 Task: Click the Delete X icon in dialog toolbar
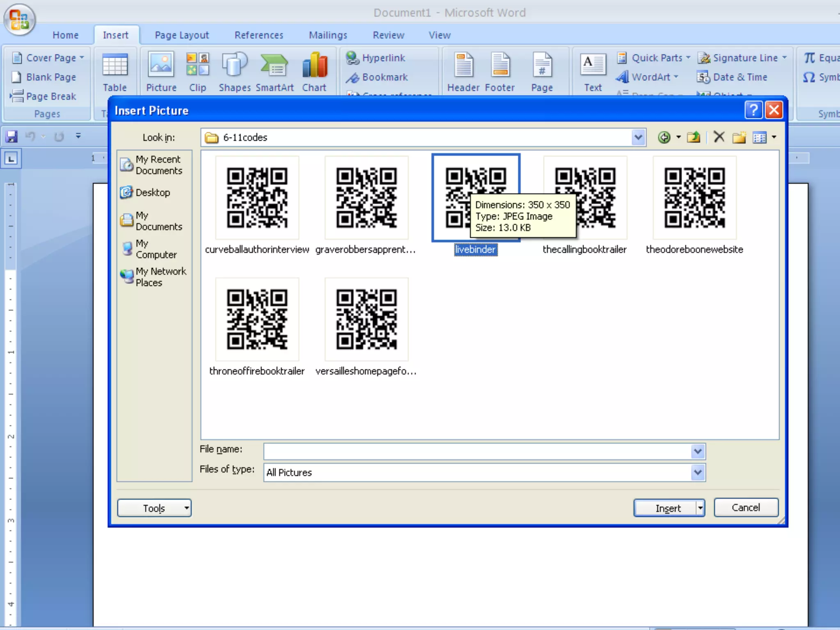pyautogui.click(x=719, y=137)
